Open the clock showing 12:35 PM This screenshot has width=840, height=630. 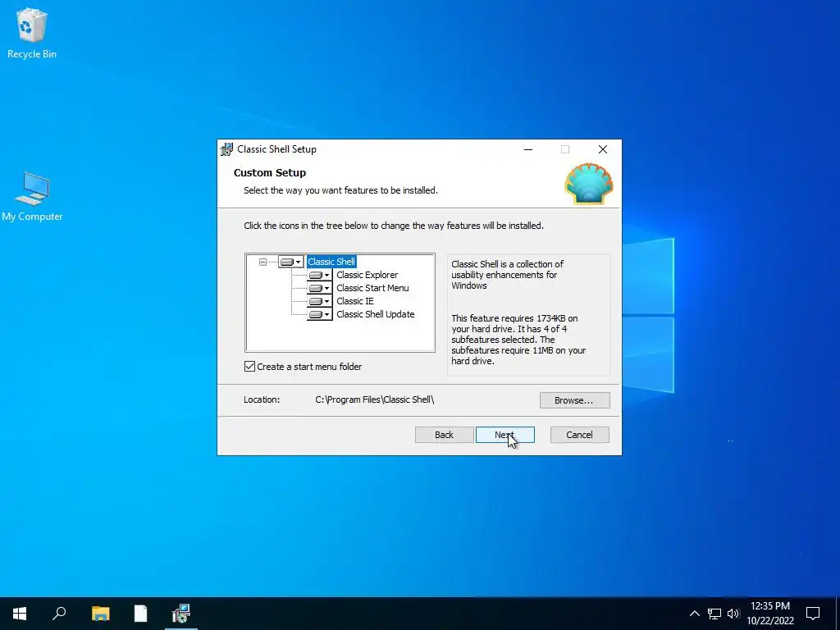(x=770, y=614)
